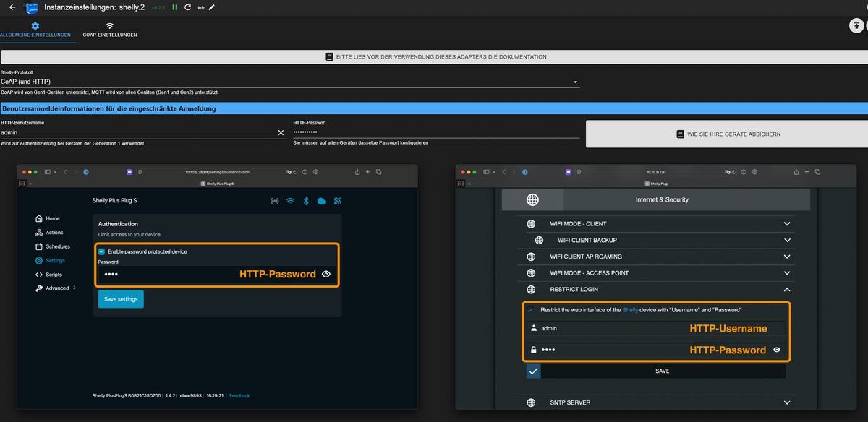Click the share icon in the Plus Plug S browser

coord(357,172)
